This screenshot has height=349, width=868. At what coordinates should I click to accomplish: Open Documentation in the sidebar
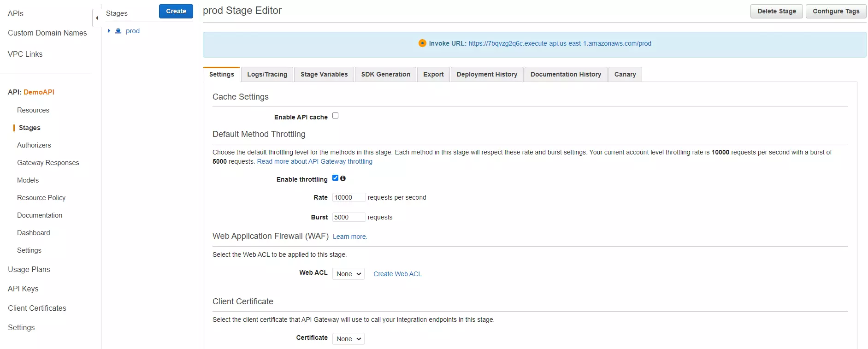click(x=40, y=215)
